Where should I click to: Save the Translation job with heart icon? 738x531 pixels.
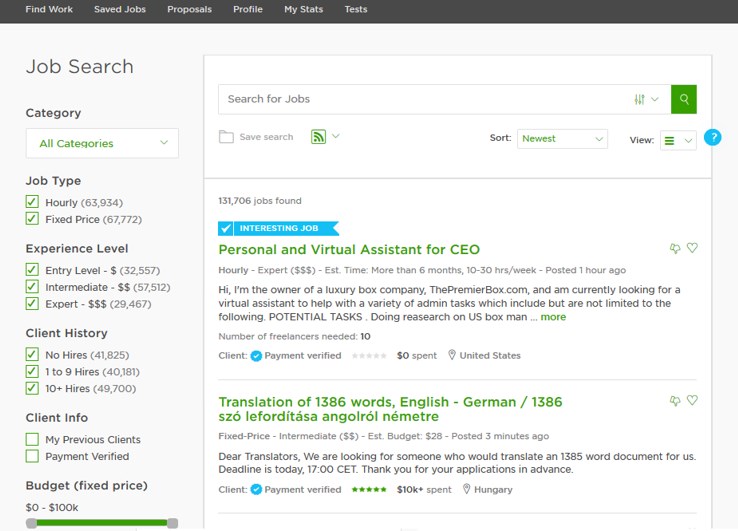[x=692, y=400]
